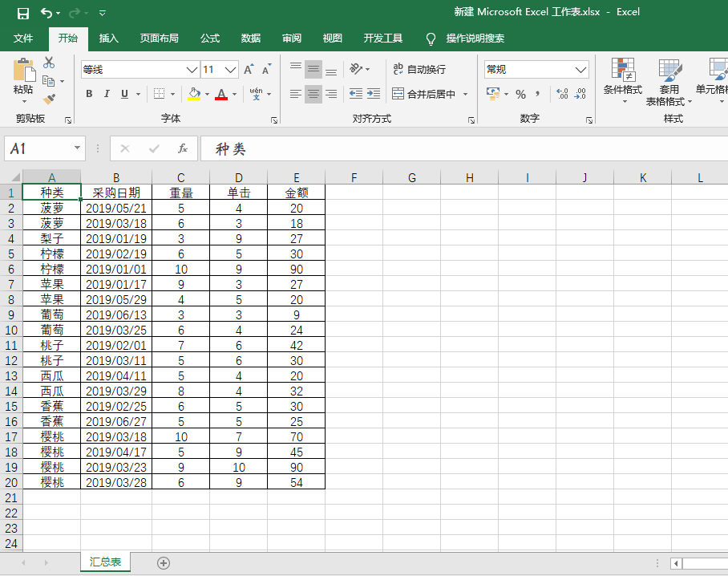Open the 字体 group dialog launcher
728x576 pixels.
coord(274,120)
